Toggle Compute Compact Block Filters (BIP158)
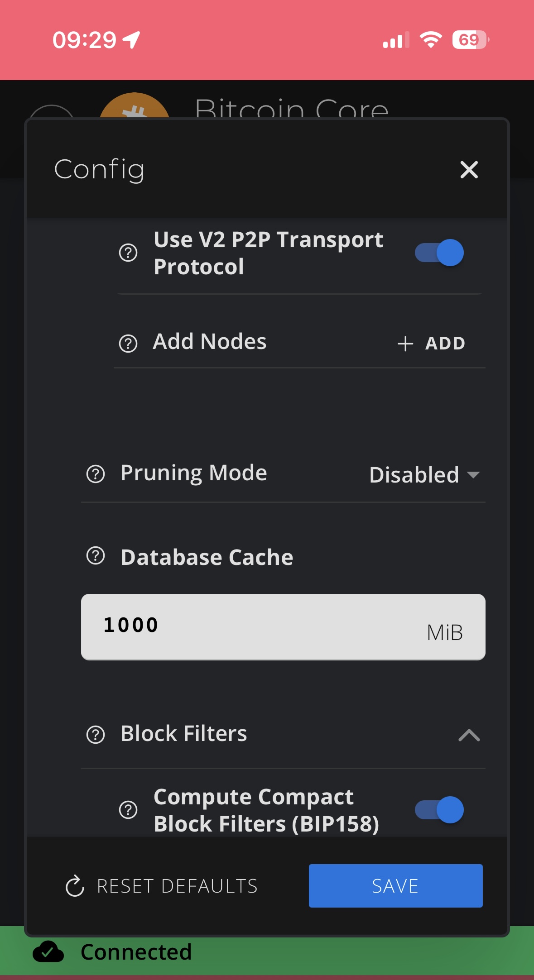The image size is (534, 980). point(439,810)
